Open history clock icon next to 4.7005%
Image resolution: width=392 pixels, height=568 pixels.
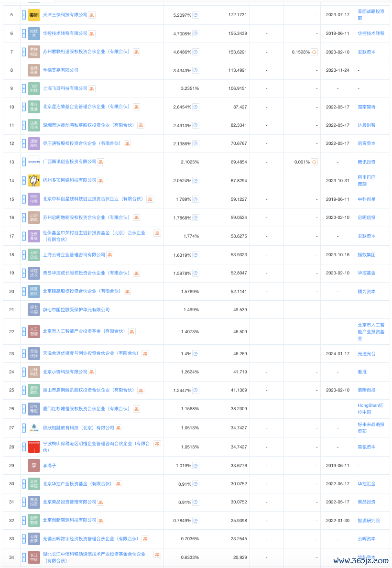(x=196, y=33)
